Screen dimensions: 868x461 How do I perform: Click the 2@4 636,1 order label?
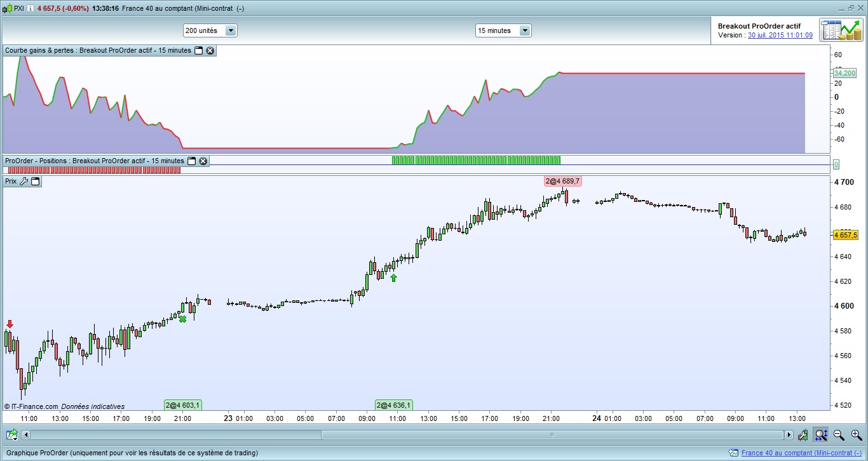click(x=394, y=405)
